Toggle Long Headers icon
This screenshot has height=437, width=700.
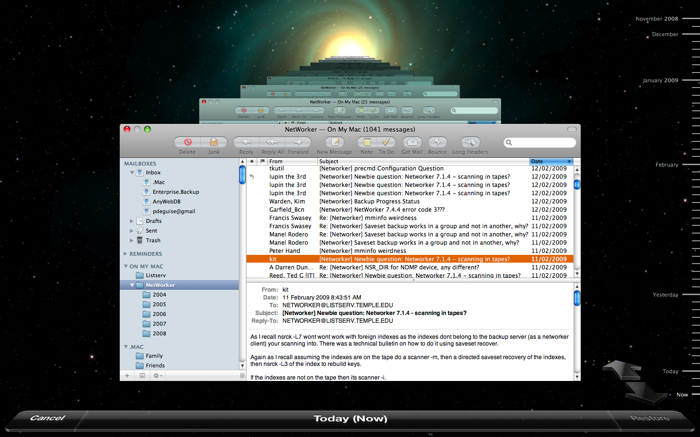click(470, 142)
